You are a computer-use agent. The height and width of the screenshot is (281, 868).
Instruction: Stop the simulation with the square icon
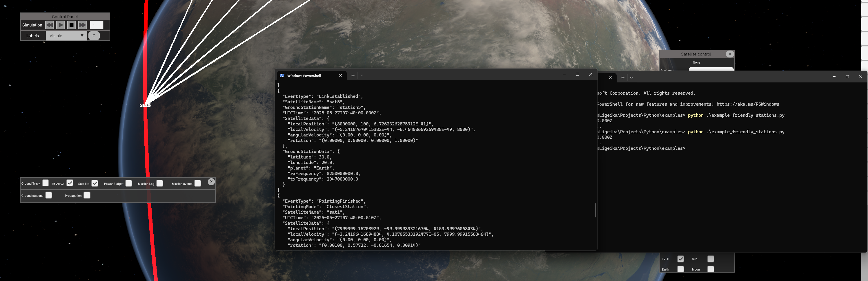click(71, 25)
